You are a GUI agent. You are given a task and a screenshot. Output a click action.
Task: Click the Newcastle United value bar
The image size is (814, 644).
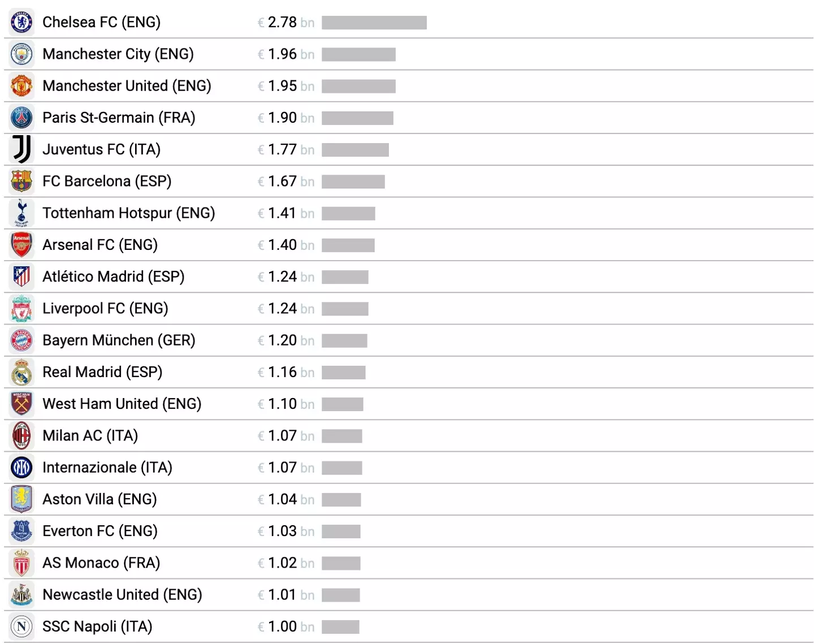(340, 595)
